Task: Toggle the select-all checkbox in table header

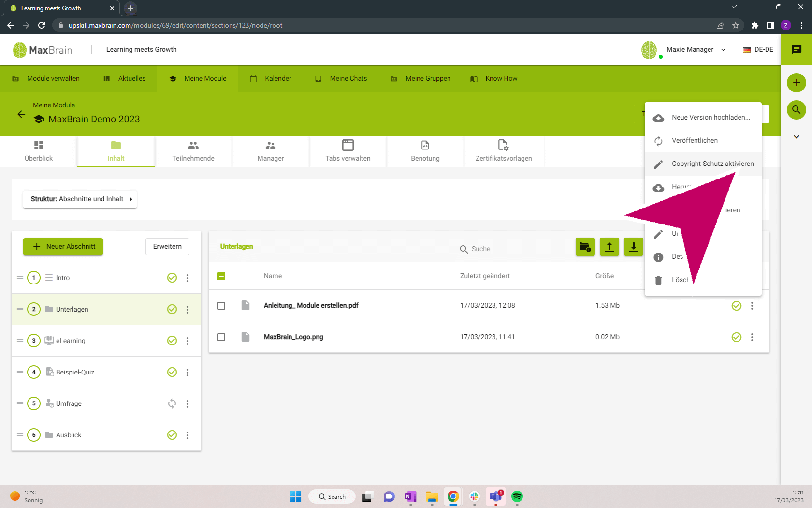Action: [x=221, y=276]
